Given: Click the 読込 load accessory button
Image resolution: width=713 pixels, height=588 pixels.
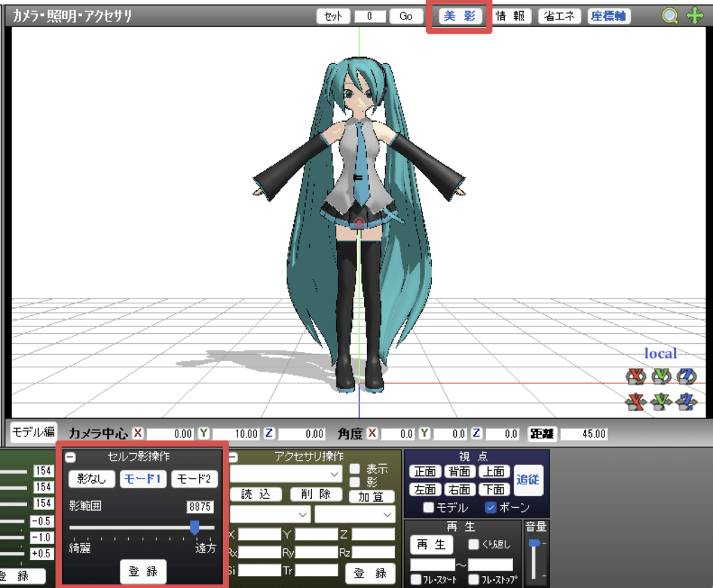Looking at the screenshot, I should (256, 494).
